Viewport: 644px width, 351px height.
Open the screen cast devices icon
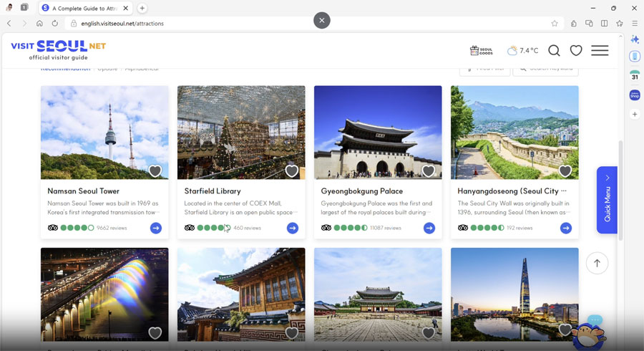coord(589,24)
